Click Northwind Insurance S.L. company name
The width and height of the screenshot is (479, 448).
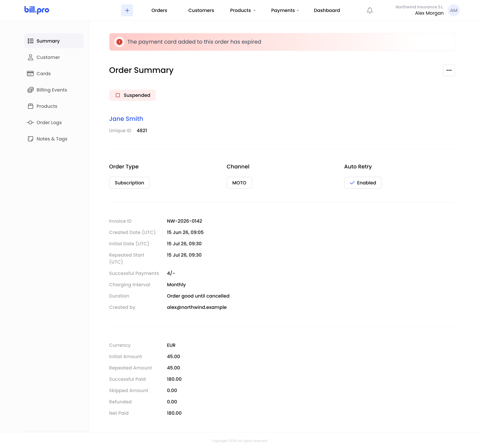point(419,7)
